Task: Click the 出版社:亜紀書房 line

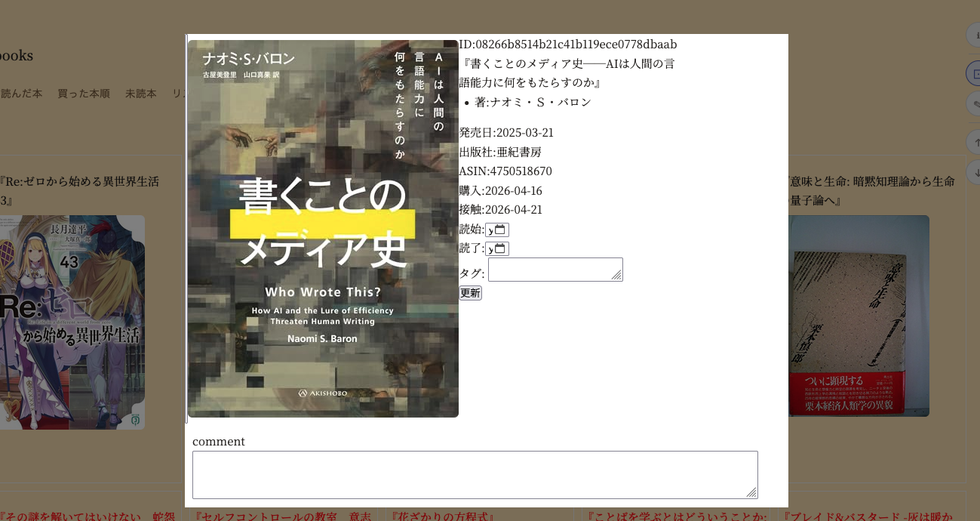Action: coord(500,152)
